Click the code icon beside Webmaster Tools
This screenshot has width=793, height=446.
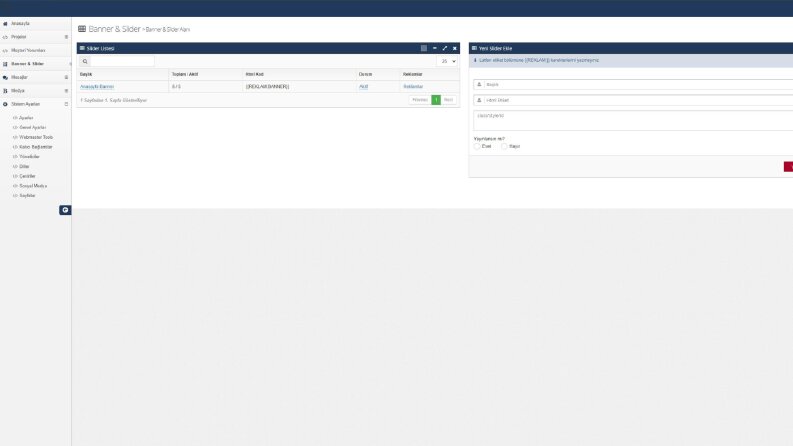coord(15,137)
